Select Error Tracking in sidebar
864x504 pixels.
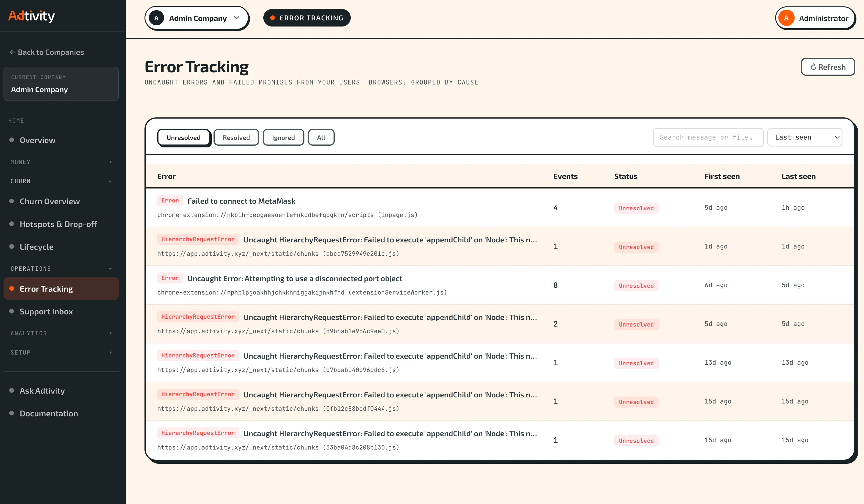click(61, 289)
